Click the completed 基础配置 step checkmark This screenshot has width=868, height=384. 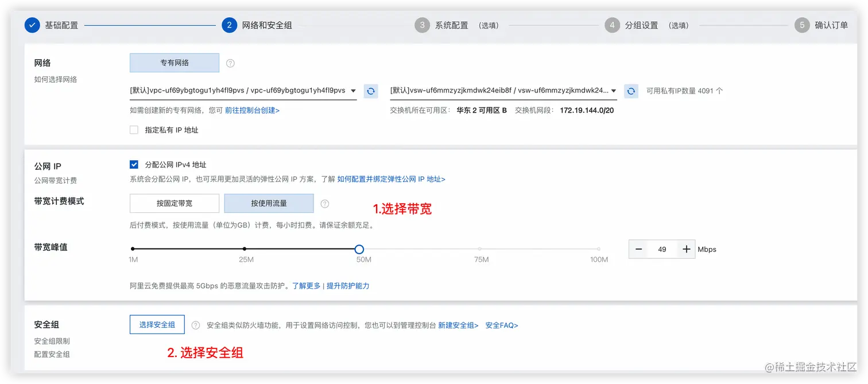(32, 25)
